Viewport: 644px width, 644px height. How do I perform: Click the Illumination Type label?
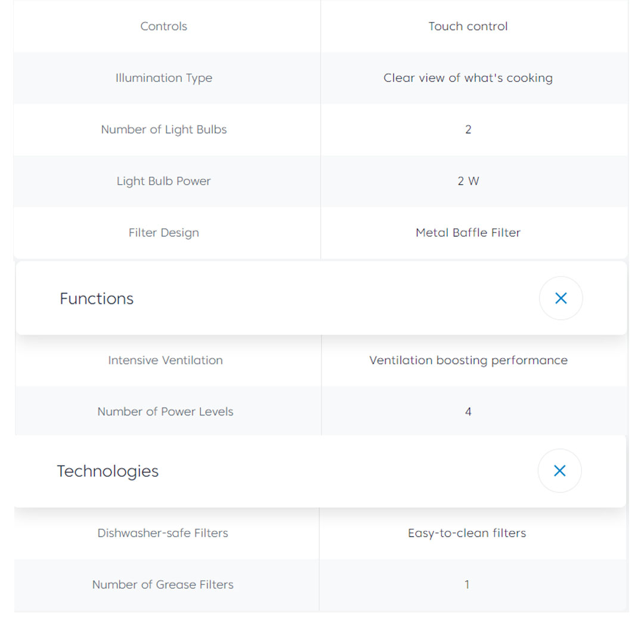[x=164, y=78]
